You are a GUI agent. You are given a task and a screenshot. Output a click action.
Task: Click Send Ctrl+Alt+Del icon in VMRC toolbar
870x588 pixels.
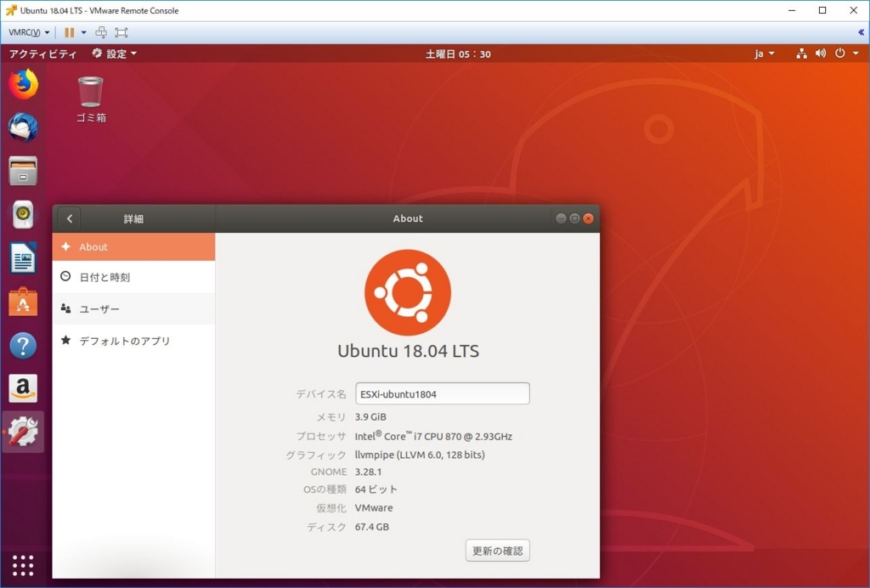[101, 32]
